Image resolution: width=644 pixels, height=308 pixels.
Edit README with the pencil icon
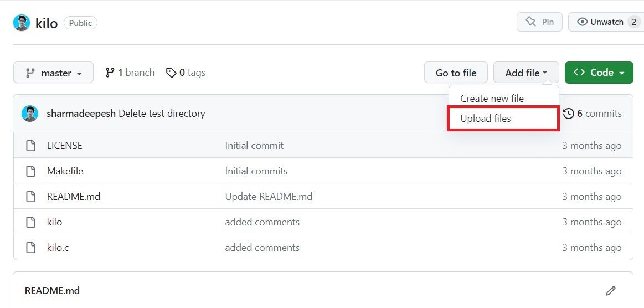click(x=611, y=291)
